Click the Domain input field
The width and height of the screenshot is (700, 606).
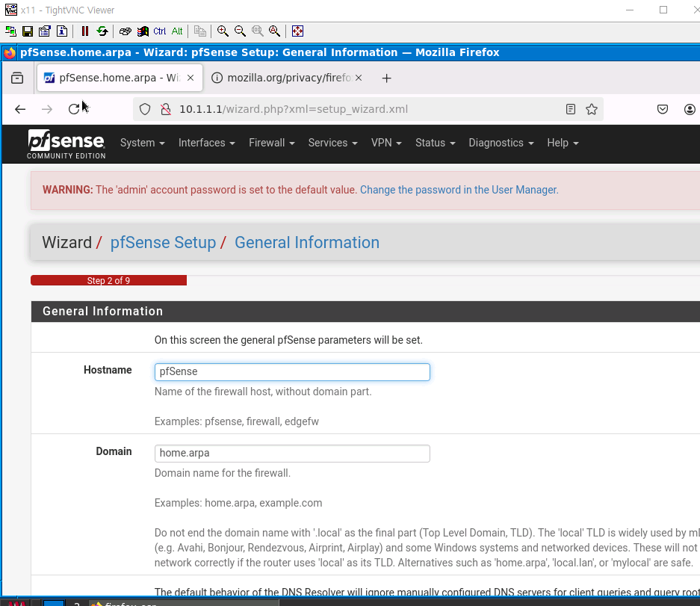292,454
